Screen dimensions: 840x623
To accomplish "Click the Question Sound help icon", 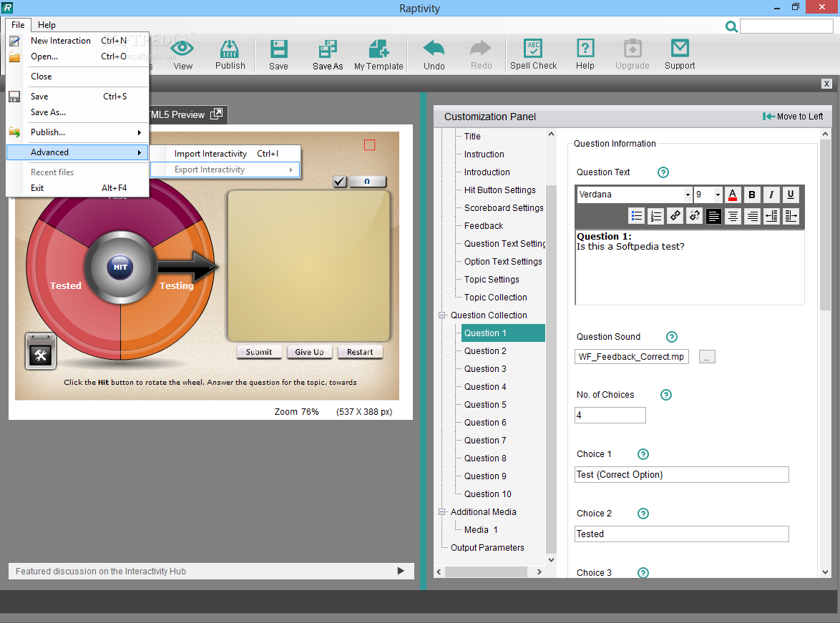I will point(671,337).
